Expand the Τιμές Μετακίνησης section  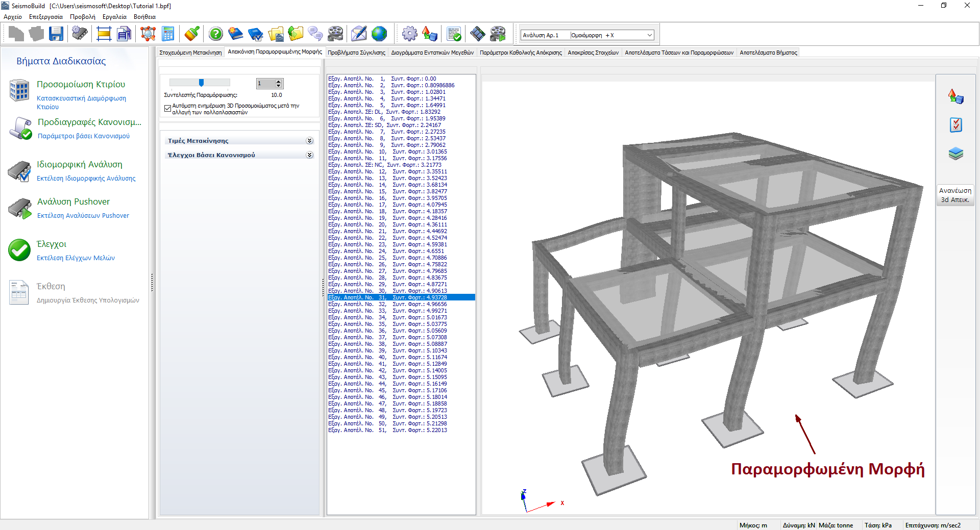309,141
